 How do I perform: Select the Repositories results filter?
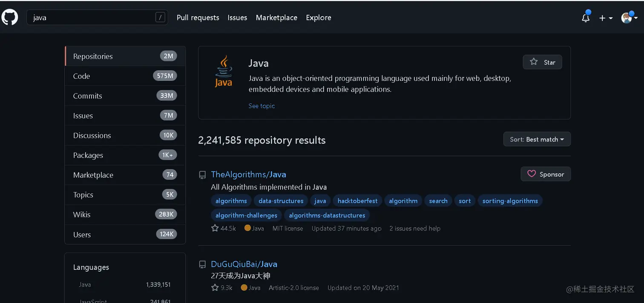point(125,56)
